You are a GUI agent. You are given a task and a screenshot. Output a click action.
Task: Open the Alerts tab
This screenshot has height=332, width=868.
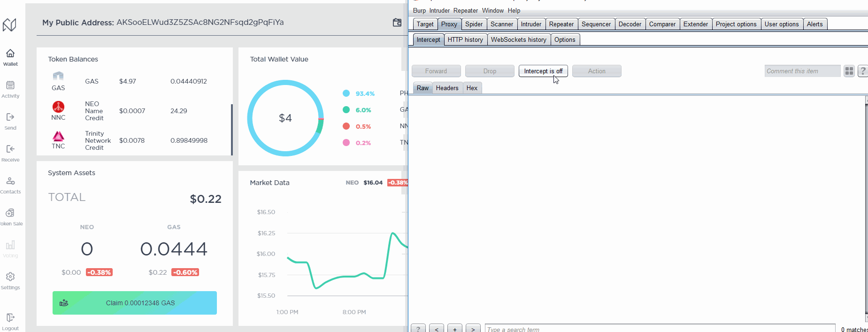tap(815, 24)
